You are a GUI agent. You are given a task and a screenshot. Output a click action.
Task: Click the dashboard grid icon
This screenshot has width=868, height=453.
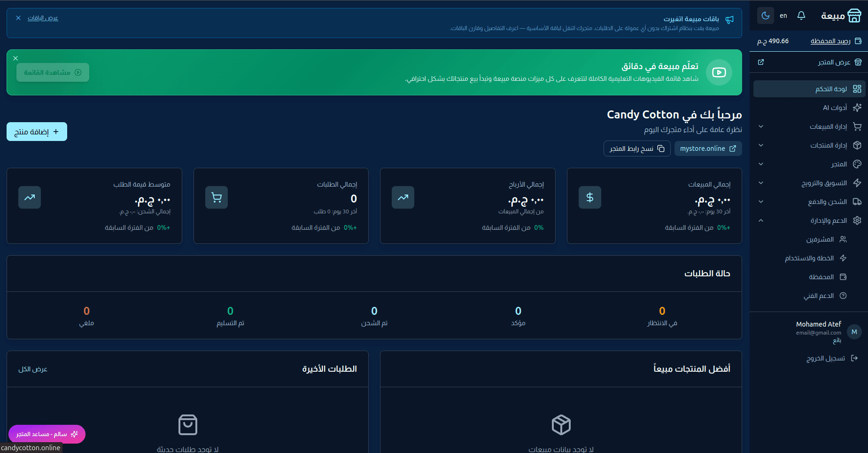pyautogui.click(x=857, y=89)
